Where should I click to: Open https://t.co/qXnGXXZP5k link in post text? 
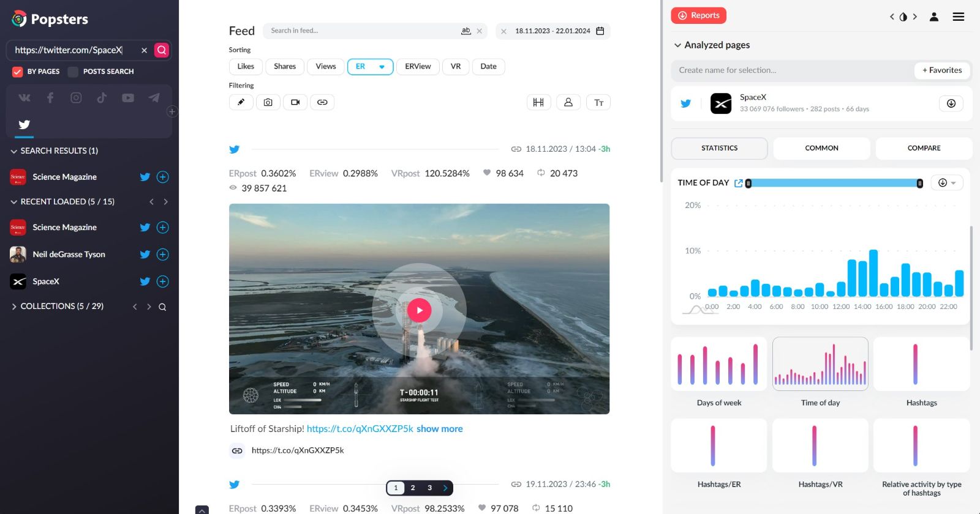(x=360, y=429)
